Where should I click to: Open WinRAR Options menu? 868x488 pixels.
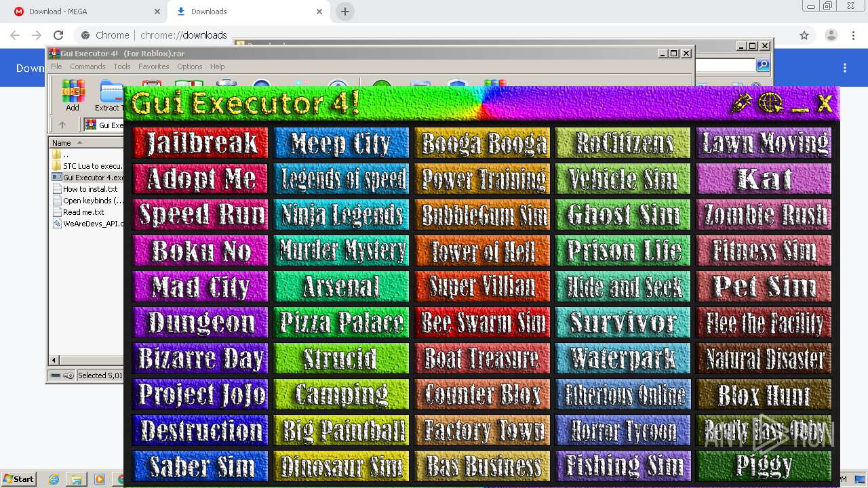[190, 66]
